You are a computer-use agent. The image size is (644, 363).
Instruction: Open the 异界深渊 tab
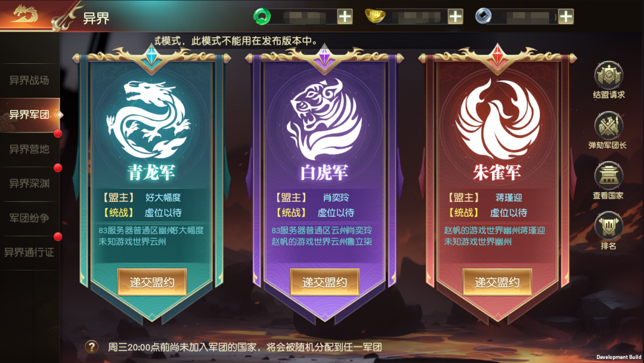[x=30, y=183]
